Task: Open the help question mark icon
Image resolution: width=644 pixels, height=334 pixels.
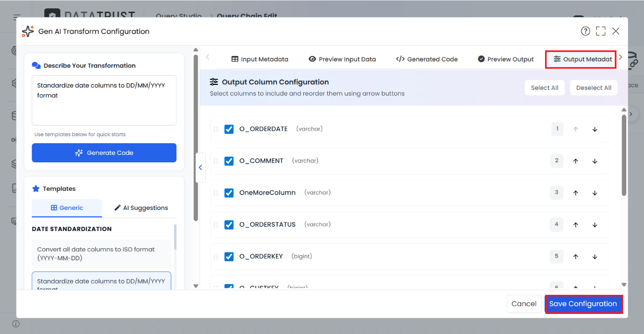Action: click(585, 31)
